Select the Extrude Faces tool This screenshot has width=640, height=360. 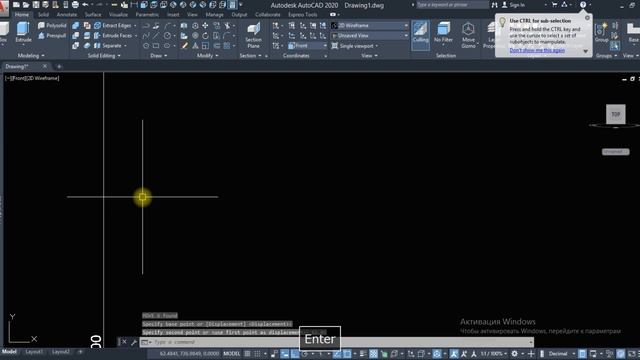[116, 36]
